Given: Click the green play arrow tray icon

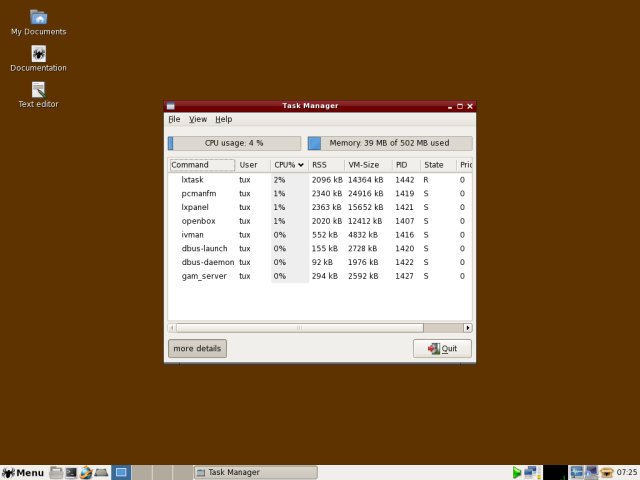Looking at the screenshot, I should (517, 473).
